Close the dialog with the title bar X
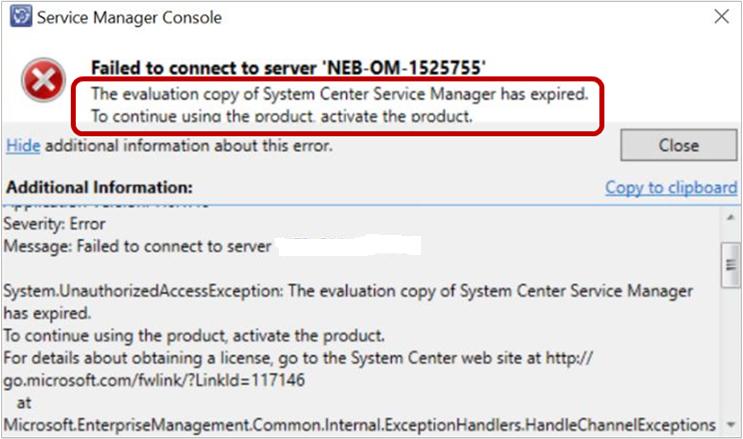This screenshot has width=743, height=439. click(x=721, y=17)
